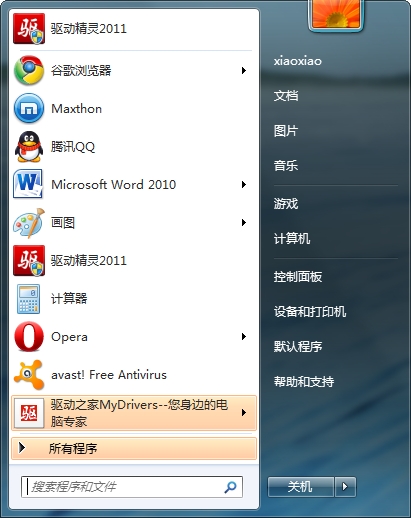Expand 画图 jump list arrow
The image size is (411, 518).
tap(244, 223)
